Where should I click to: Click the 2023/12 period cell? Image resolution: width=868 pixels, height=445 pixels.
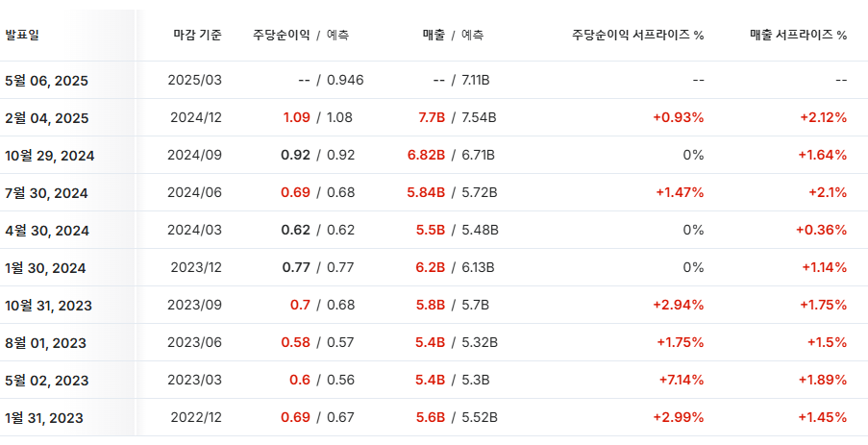click(x=196, y=268)
